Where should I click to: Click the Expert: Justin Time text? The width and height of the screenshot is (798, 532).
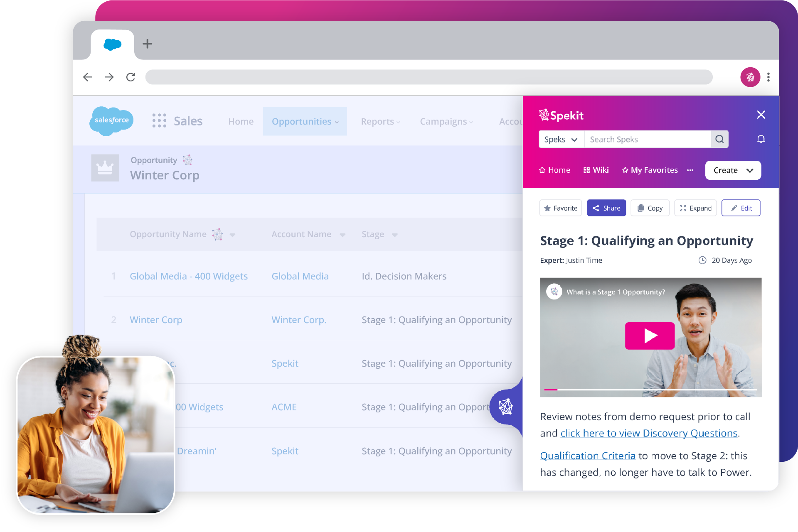[571, 260]
